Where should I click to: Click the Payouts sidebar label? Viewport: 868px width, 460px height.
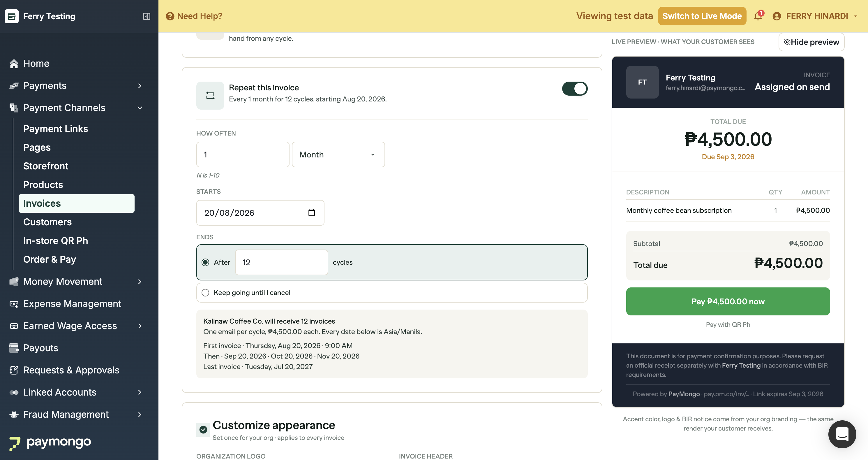click(41, 348)
